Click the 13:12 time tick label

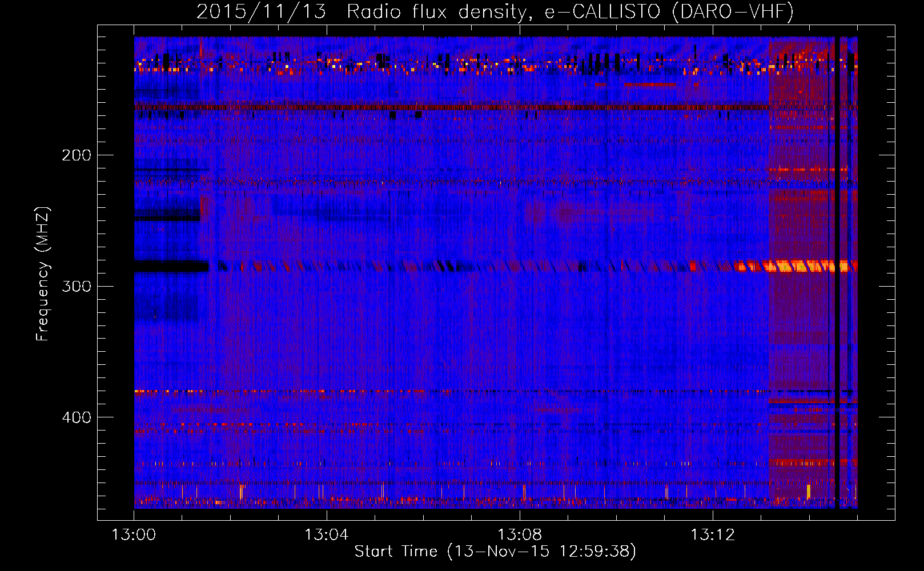[713, 535]
